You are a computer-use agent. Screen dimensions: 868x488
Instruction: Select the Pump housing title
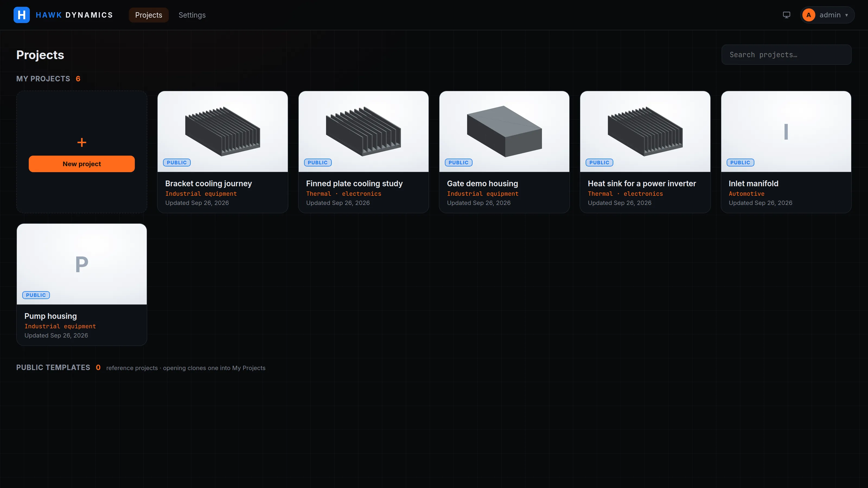(x=50, y=316)
